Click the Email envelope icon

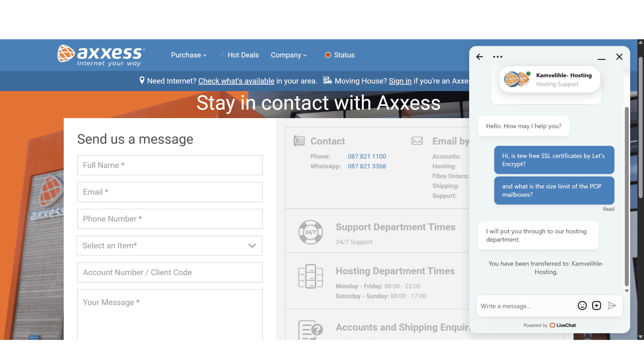(x=417, y=141)
